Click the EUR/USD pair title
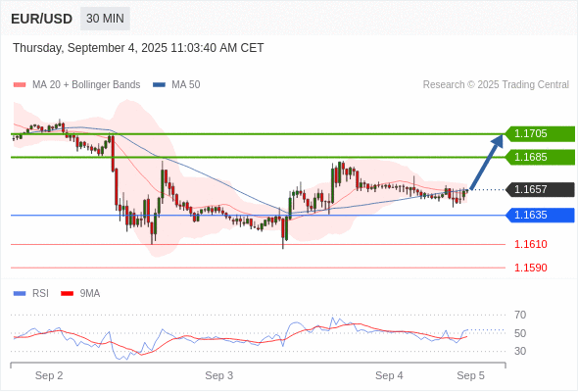This screenshot has height=392, width=578. tap(42, 19)
